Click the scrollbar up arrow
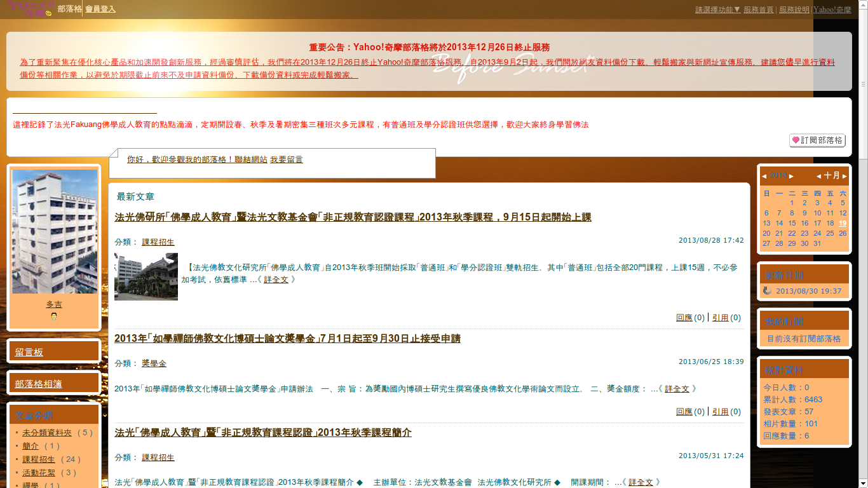Screen dimensions: 868x488 tap(863, 4)
